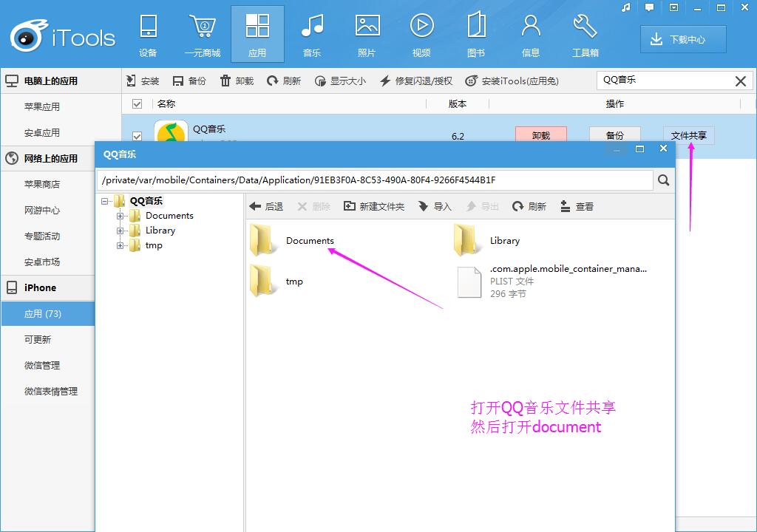Click the QQ音乐 search input field
This screenshot has width=757, height=532.
665,80
